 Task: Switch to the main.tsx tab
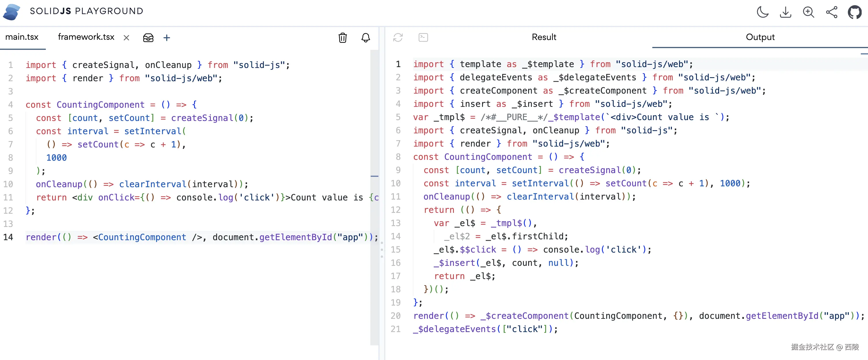[22, 37]
